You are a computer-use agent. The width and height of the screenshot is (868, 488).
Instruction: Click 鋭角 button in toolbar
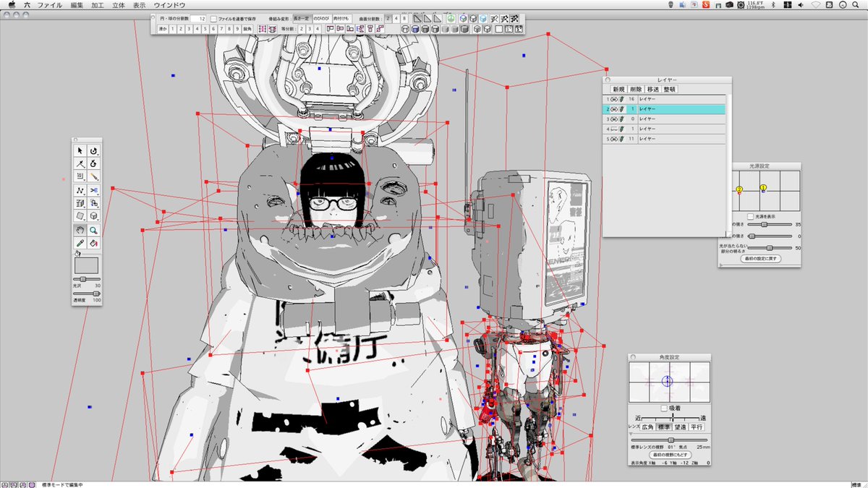(x=247, y=30)
